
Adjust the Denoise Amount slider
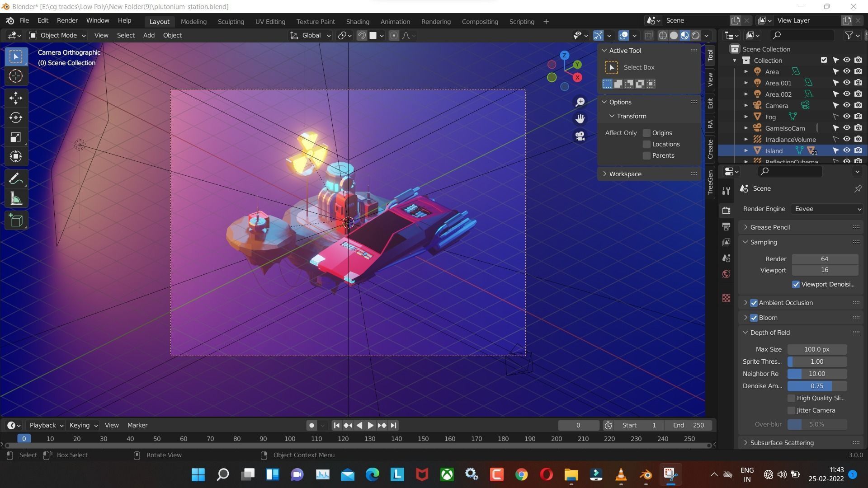pyautogui.click(x=816, y=386)
